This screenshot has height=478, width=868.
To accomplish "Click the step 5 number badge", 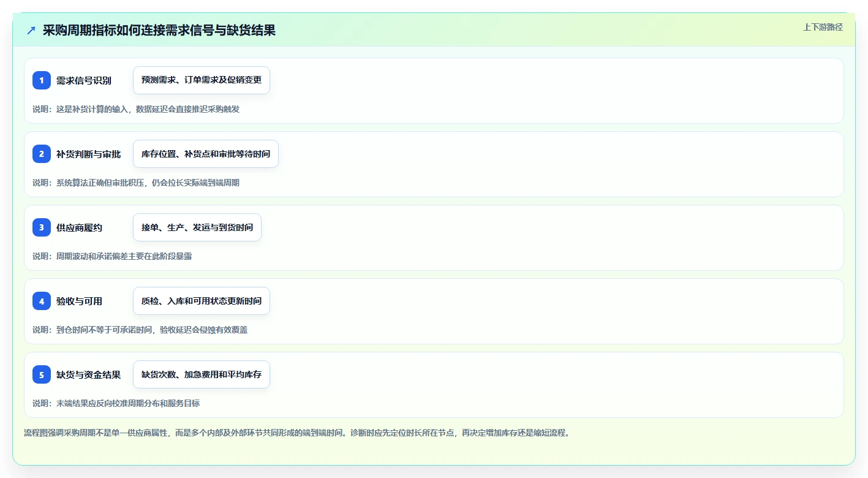I will tap(42, 374).
